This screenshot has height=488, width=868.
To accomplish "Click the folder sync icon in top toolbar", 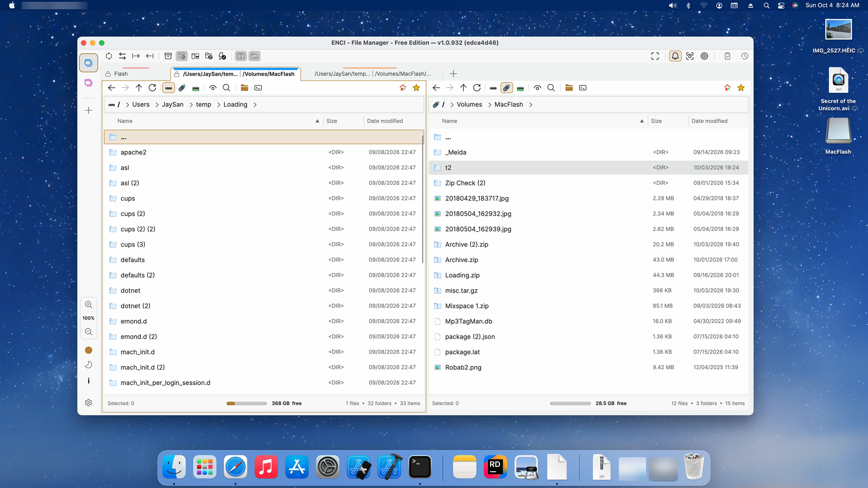I will [x=209, y=56].
